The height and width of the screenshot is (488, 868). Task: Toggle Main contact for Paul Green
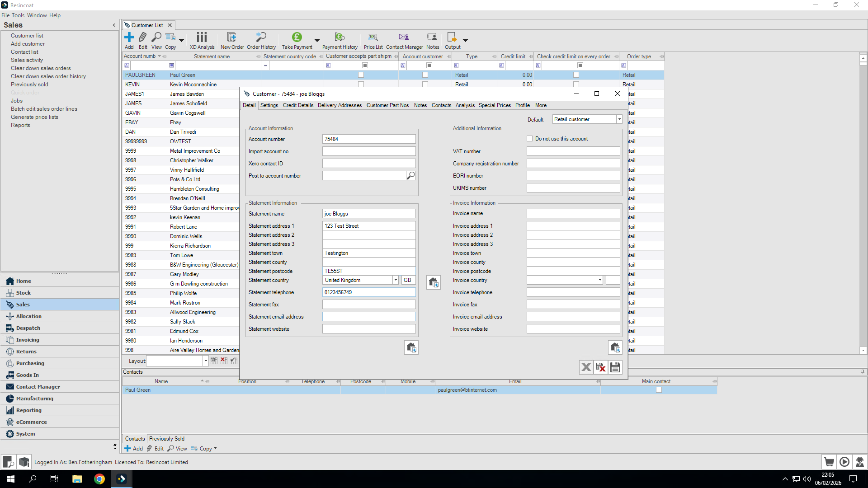click(x=659, y=389)
